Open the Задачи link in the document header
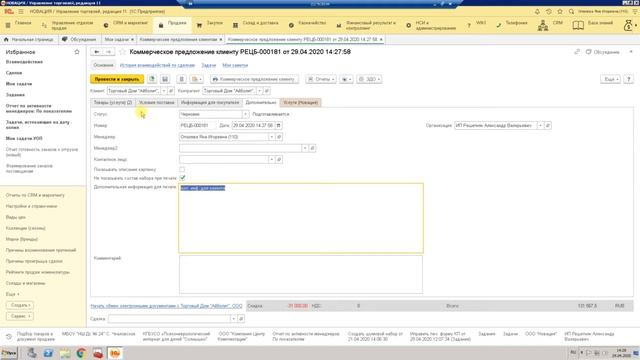Screen dimensions: 640x360 click(x=209, y=65)
